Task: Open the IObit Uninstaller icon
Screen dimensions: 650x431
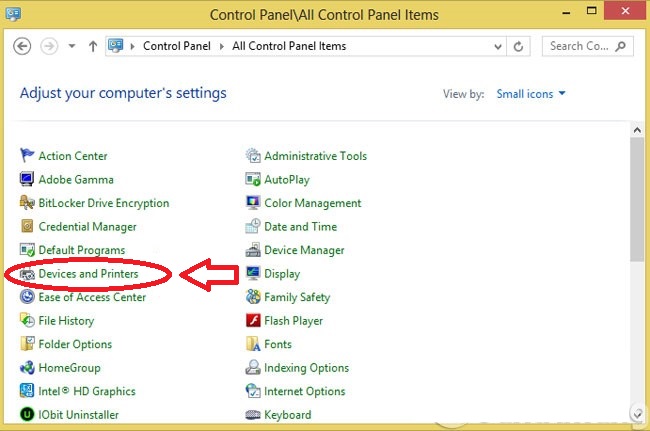Action: (x=27, y=414)
